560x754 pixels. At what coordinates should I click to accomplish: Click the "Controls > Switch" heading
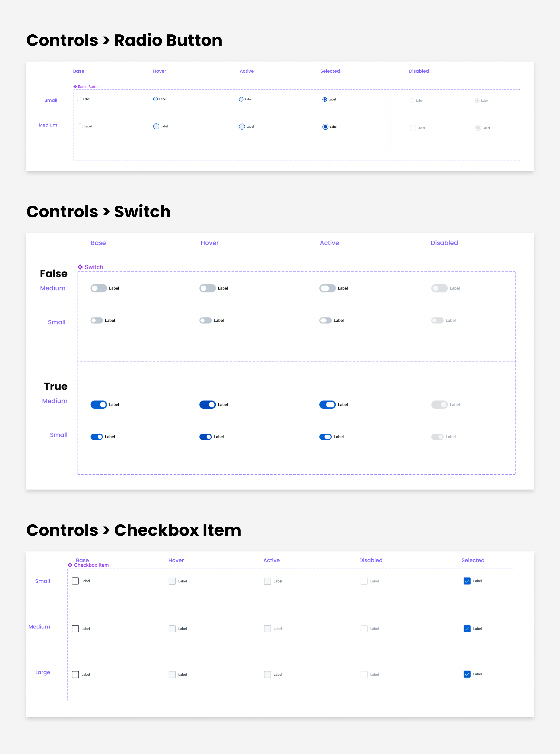[98, 212]
